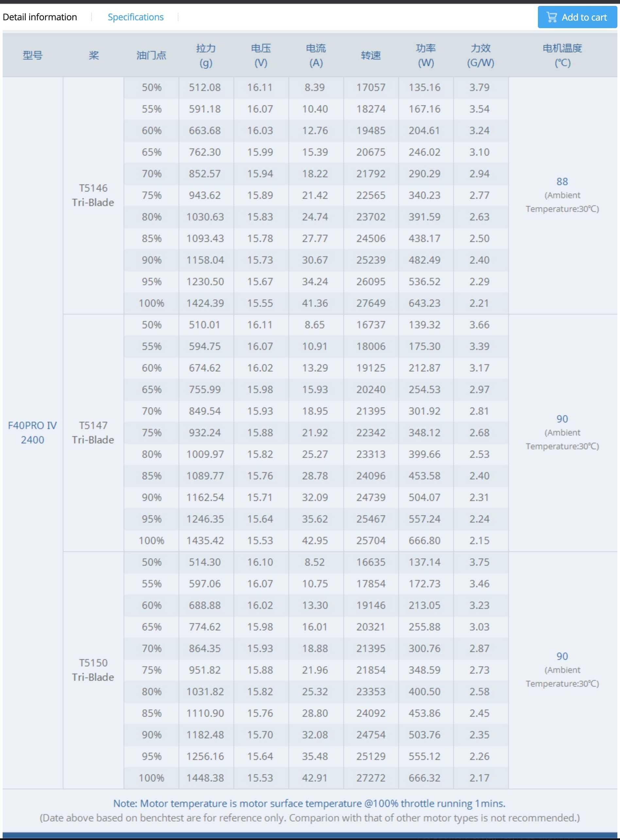Select the F40PRO IV 2400 model cell
Screen dimensions: 620x840
(33, 433)
